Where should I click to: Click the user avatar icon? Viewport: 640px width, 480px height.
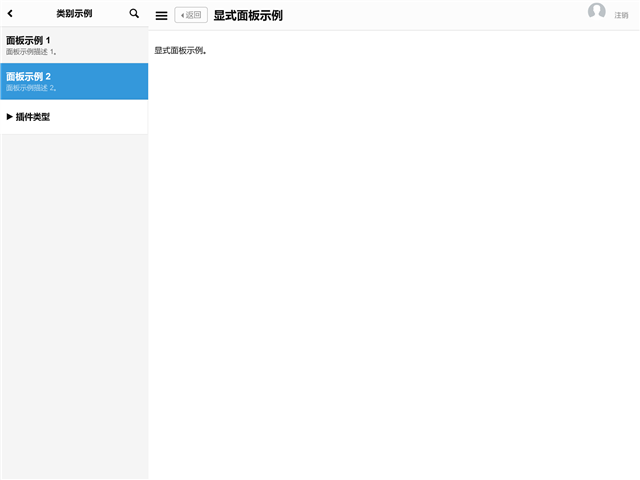(597, 12)
